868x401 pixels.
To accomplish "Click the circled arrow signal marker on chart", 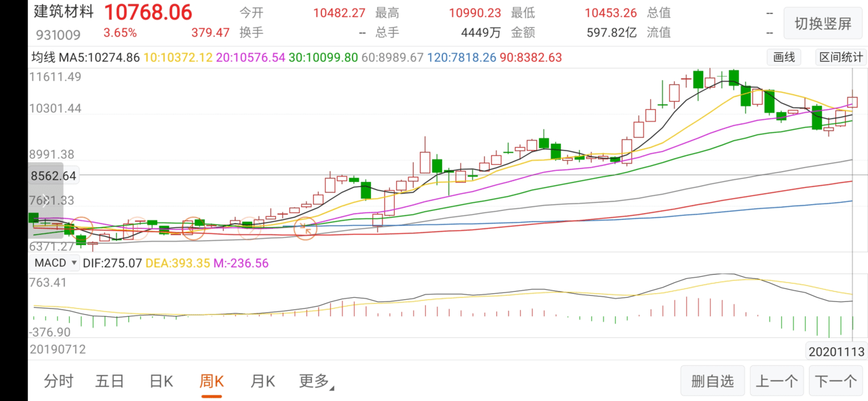I will tap(306, 229).
